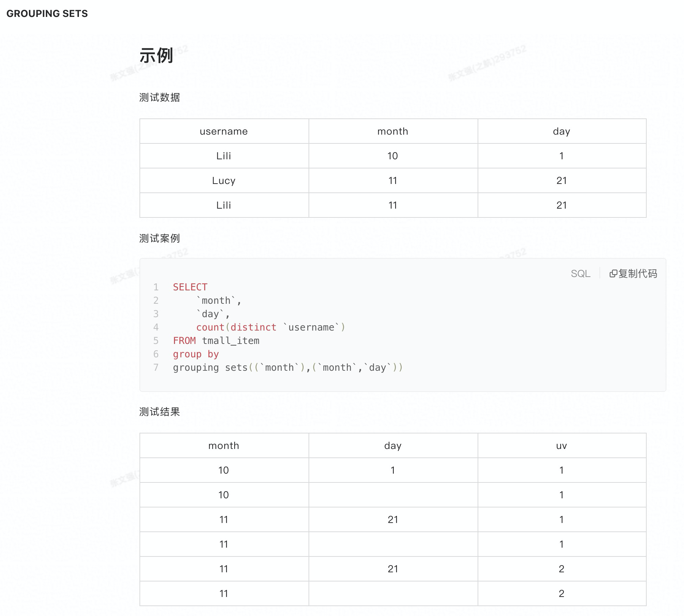The width and height of the screenshot is (684, 616).
Task: Click month header in result table
Action: [224, 446]
